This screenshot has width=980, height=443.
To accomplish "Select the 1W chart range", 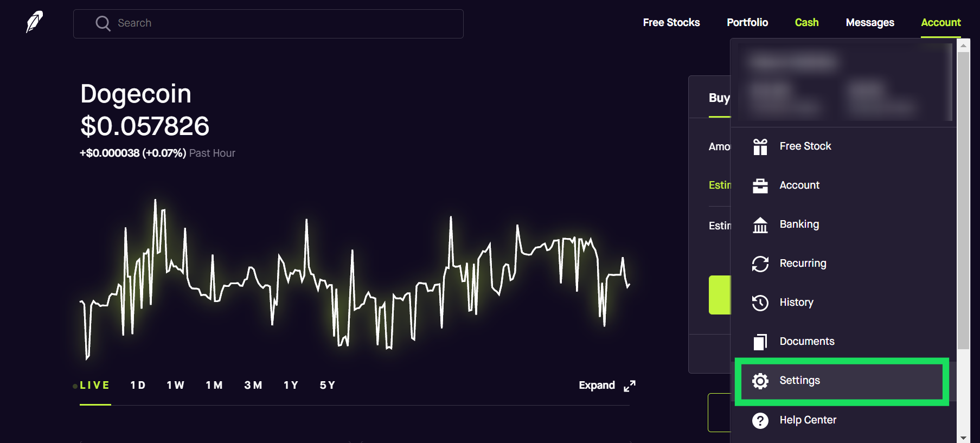I will (x=175, y=386).
